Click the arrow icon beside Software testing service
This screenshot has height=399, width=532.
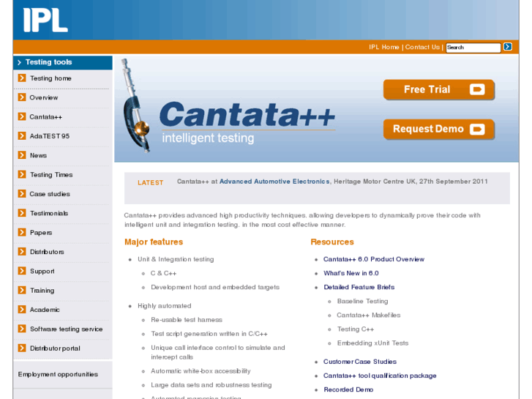[22, 329]
